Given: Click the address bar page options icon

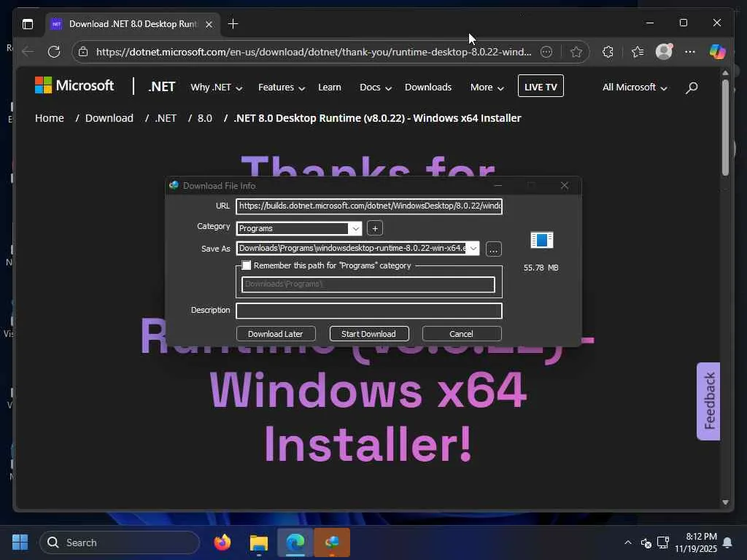Looking at the screenshot, I should tap(546, 52).
